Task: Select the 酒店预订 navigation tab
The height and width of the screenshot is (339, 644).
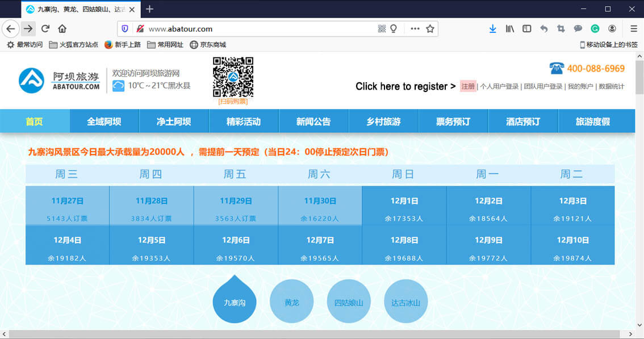Action: coord(523,121)
